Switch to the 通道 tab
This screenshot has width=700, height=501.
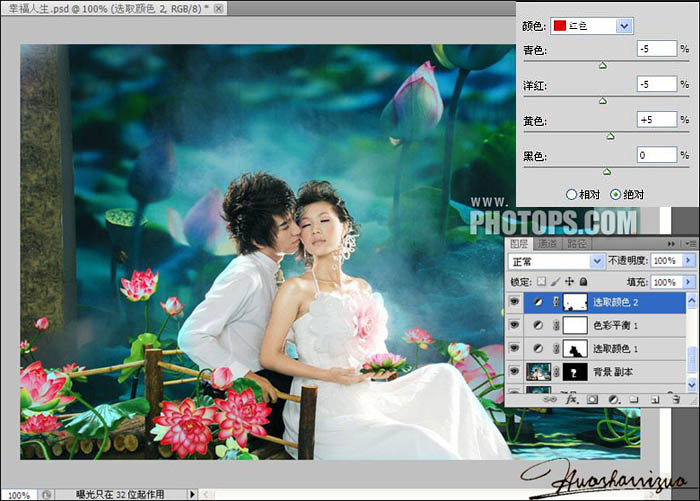point(548,244)
